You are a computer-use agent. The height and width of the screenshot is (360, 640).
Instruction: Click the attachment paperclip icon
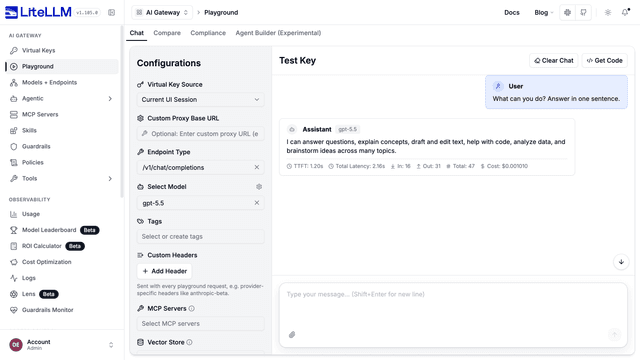(x=292, y=335)
